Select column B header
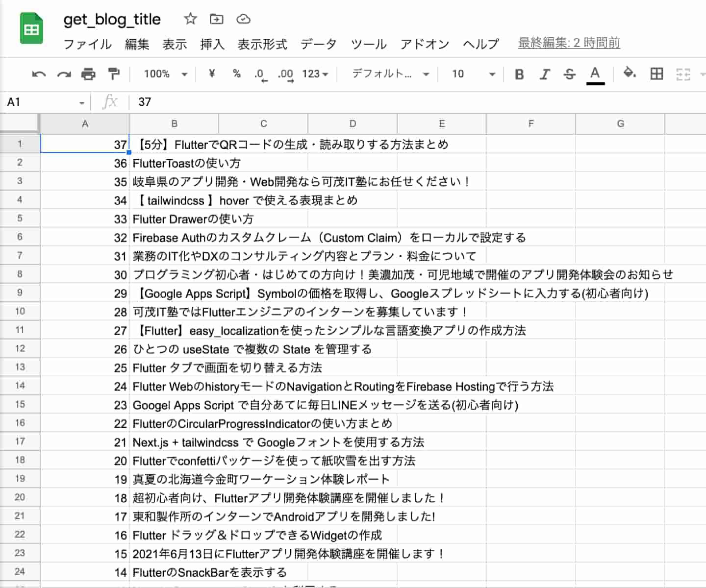Viewport: 706px width, 588px height. (174, 124)
